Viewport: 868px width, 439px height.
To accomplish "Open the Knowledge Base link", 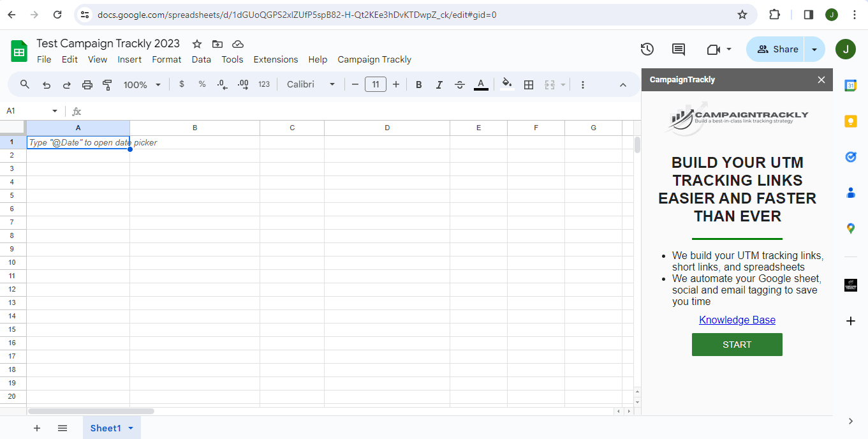I will click(x=737, y=320).
